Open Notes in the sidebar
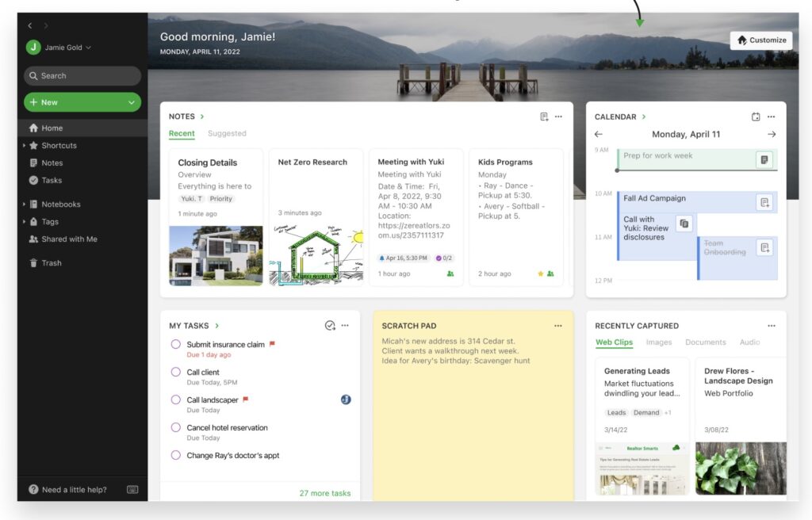The width and height of the screenshot is (812, 520). point(52,162)
